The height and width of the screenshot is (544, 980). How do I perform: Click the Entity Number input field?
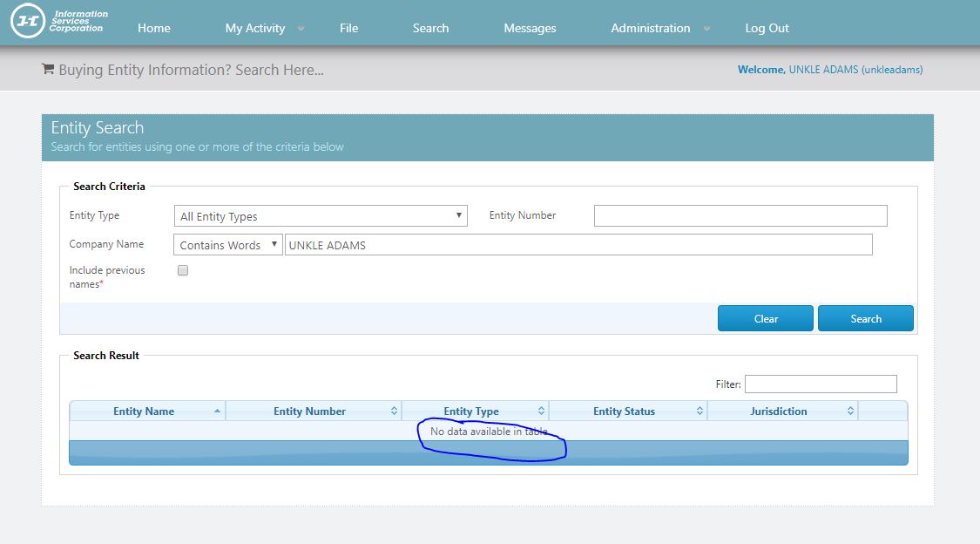pyautogui.click(x=740, y=215)
